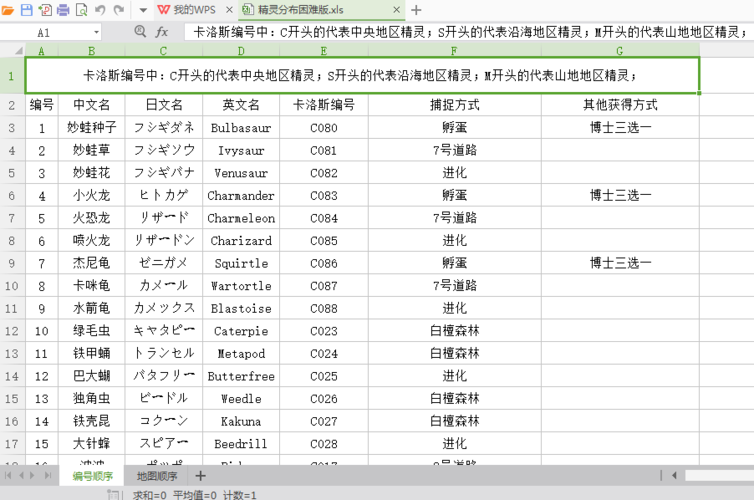Select the cell 水箭龟
This screenshot has width=754, height=500.
91,308
